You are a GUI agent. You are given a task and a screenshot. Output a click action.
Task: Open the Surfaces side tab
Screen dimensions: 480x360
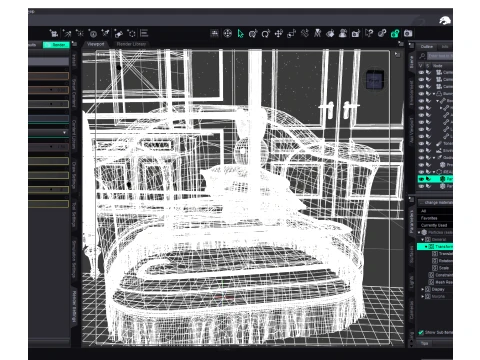point(411,254)
